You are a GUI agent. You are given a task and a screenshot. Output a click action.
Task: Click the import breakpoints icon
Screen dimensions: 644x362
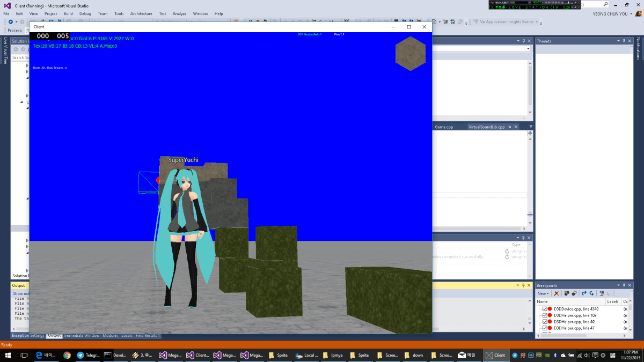(x=591, y=293)
